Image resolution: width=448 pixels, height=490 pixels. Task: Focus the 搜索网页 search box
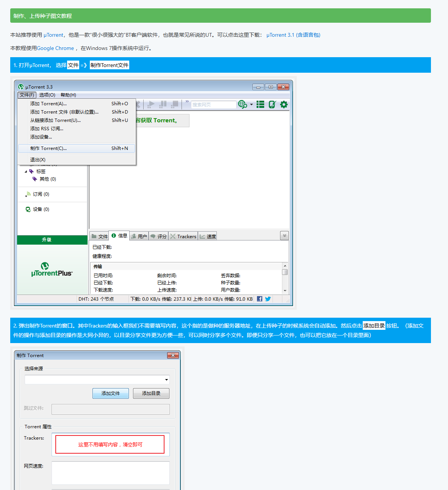point(214,105)
